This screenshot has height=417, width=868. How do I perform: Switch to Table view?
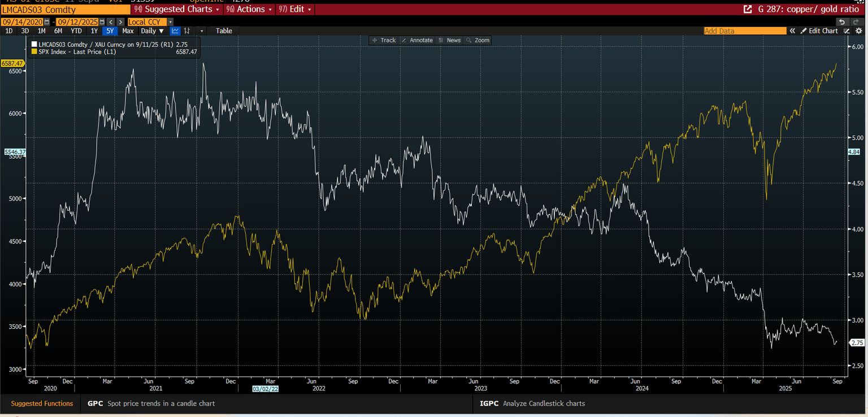click(x=224, y=31)
